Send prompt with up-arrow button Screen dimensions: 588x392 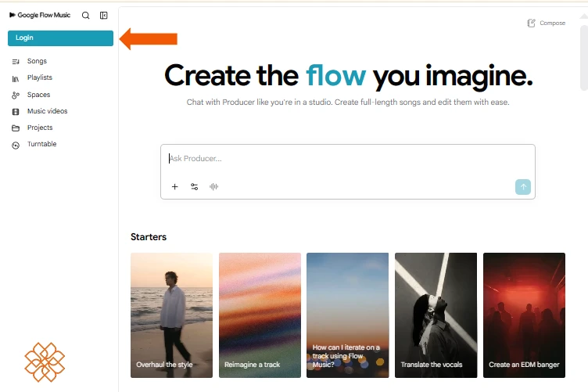coord(523,187)
